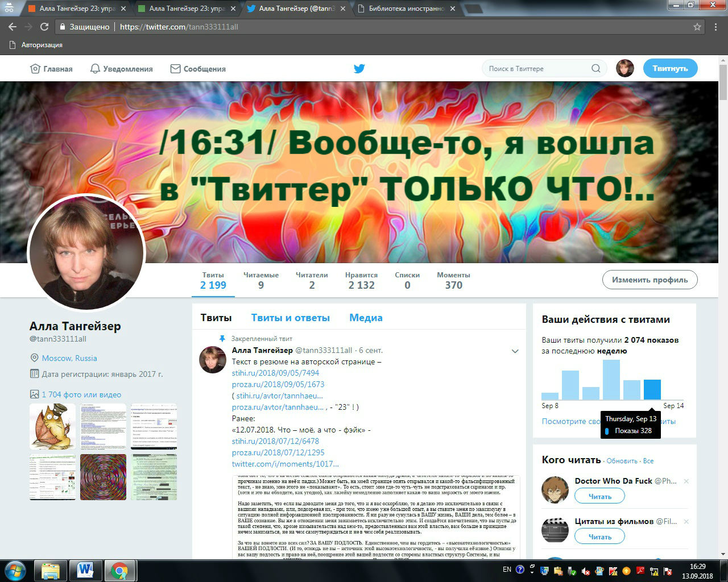Click the browser address bar URL
728x582 pixels.
(x=179, y=27)
